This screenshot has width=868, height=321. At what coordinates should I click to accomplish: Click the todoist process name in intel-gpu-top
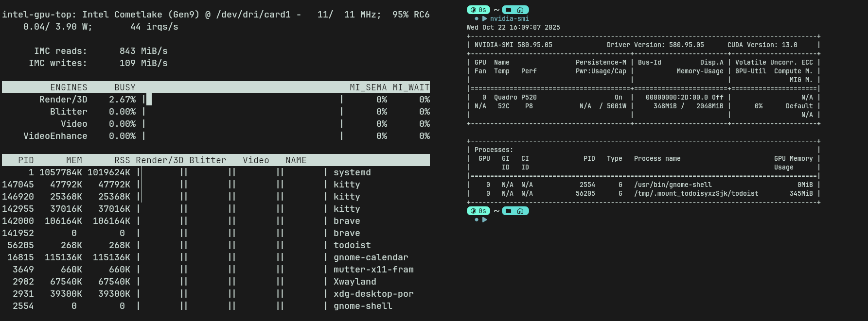click(352, 245)
